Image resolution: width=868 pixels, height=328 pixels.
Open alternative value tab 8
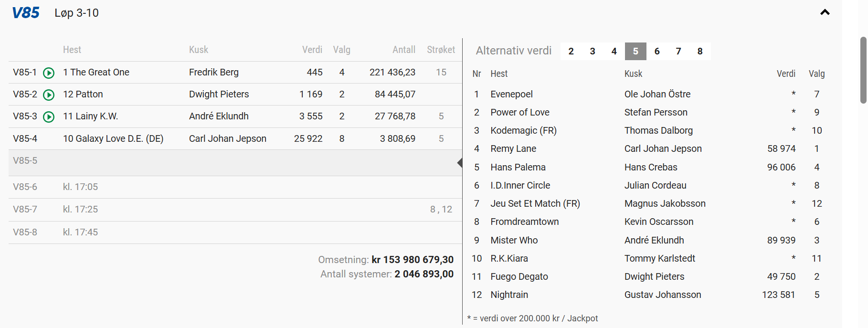(x=700, y=51)
